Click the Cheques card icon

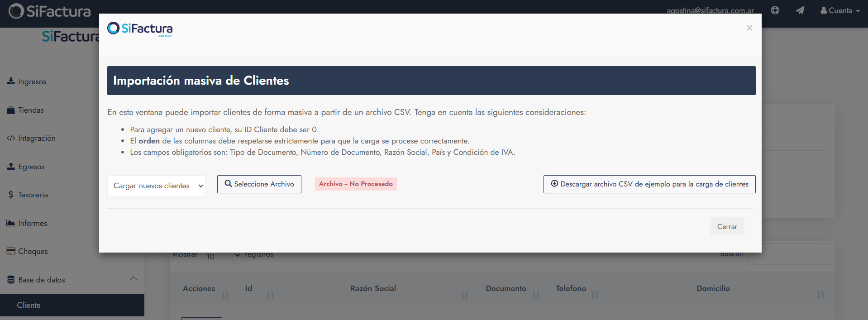[11, 251]
